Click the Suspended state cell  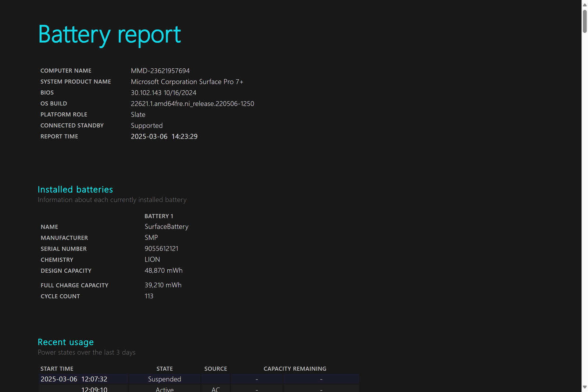pyautogui.click(x=165, y=379)
